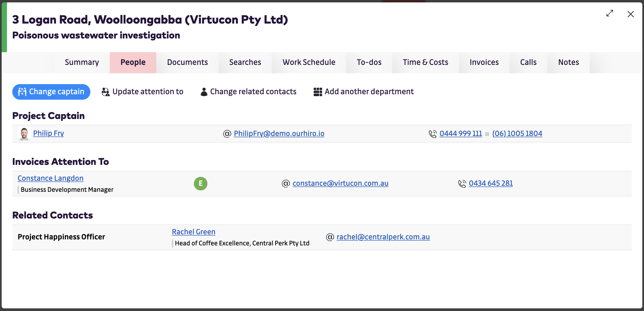Open the Documents tab

187,62
